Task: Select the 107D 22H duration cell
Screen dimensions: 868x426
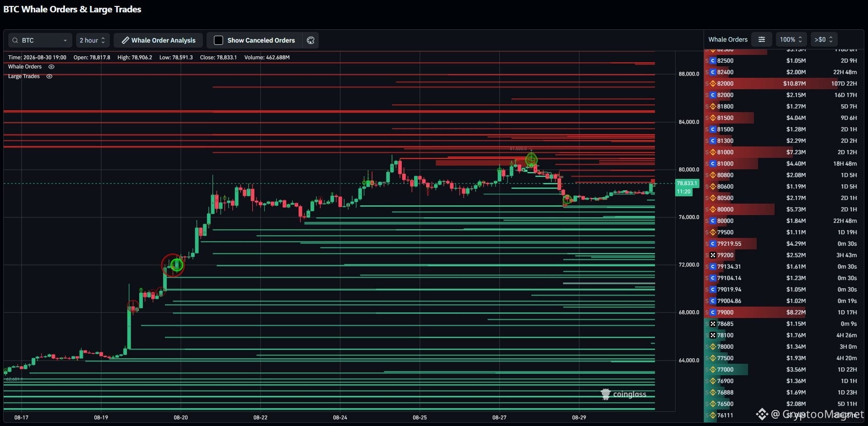Action: [844, 84]
